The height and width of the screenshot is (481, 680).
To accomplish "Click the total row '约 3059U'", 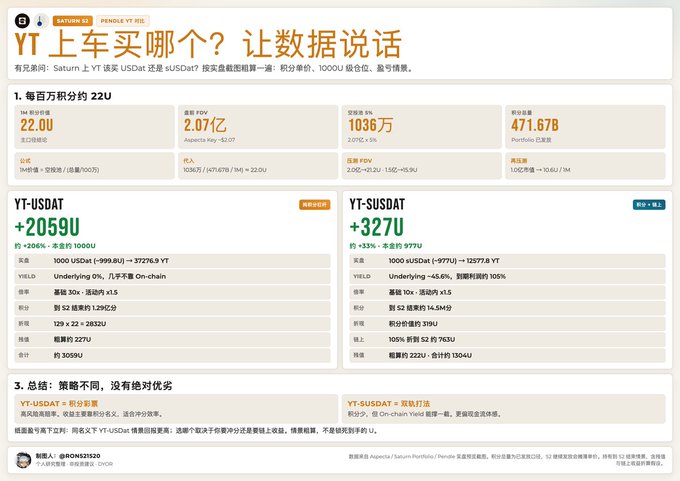I will 173,355.
